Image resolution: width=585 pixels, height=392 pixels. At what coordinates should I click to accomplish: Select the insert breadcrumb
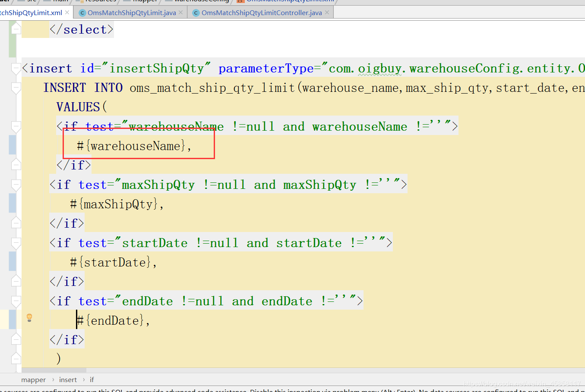[x=68, y=380]
